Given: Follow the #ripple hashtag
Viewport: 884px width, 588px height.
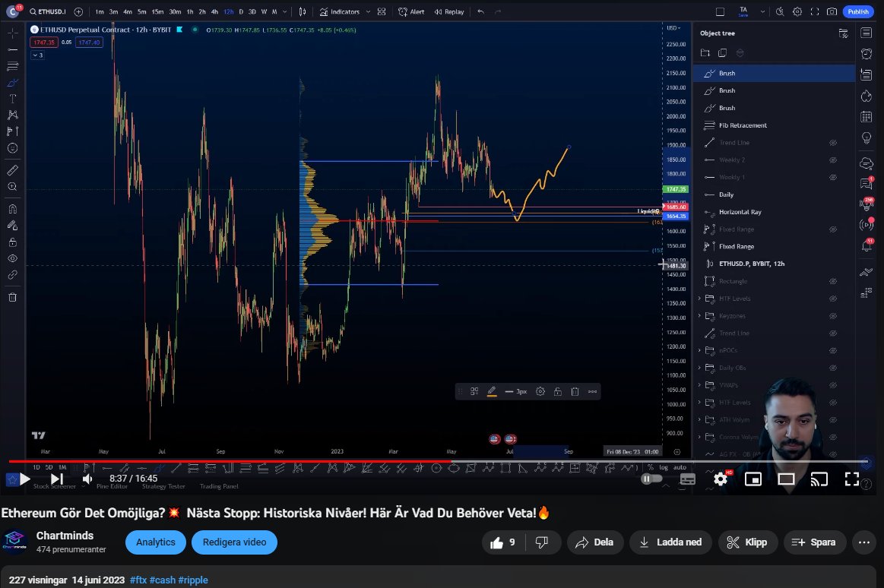Looking at the screenshot, I should (x=193, y=580).
